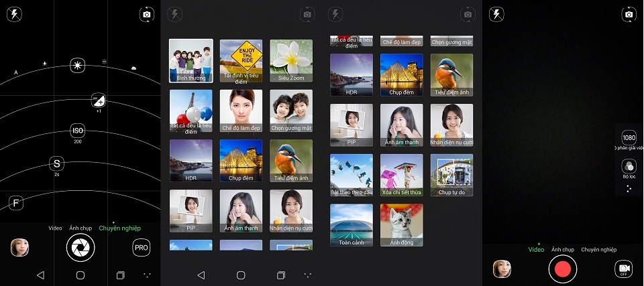
Task: Select the Siêu Zoom mode
Action: tap(291, 61)
